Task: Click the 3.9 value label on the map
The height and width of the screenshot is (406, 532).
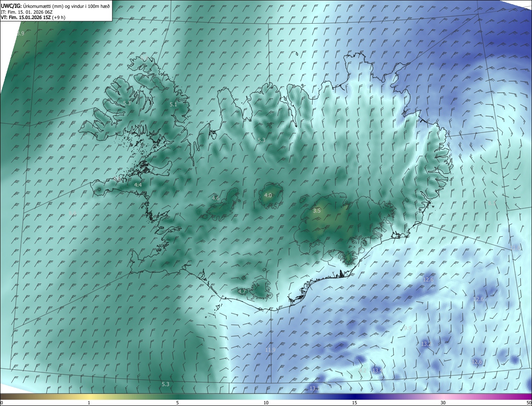Action: (20, 33)
